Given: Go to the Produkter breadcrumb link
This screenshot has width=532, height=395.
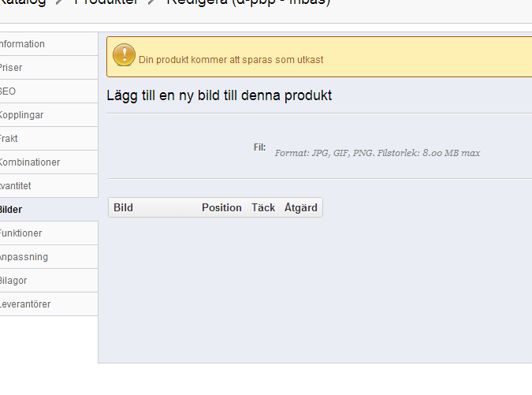Looking at the screenshot, I should pos(106,2).
